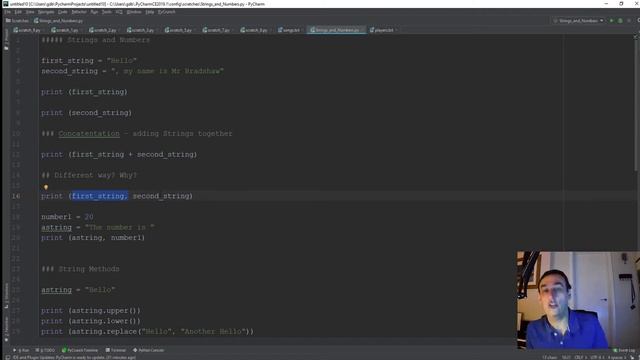
Task: Click the Debug bug icon
Action: (x=620, y=20)
